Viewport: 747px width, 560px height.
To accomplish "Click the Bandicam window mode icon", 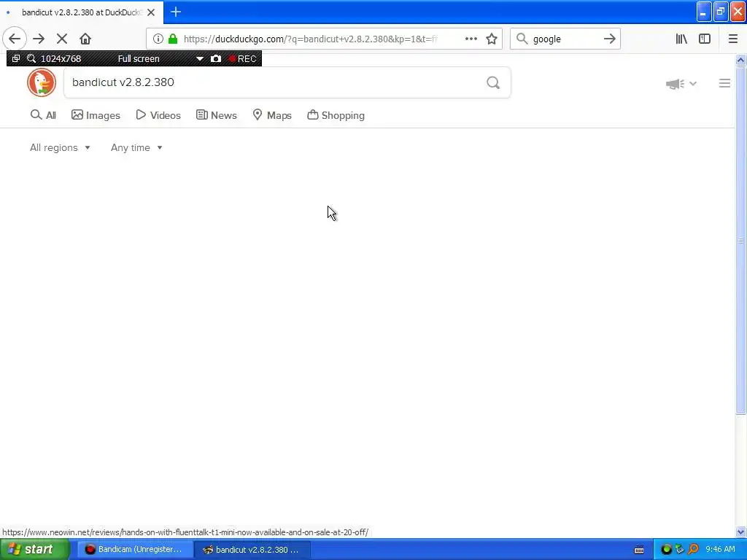I will (16, 58).
